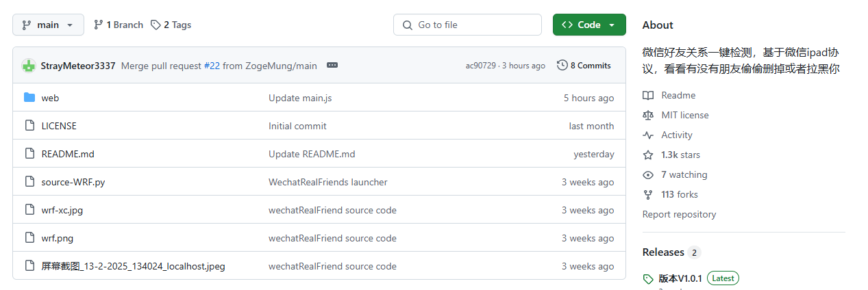Image resolution: width=868 pixels, height=290 pixels.
Task: Open commit ac90729 hash link
Action: click(480, 66)
